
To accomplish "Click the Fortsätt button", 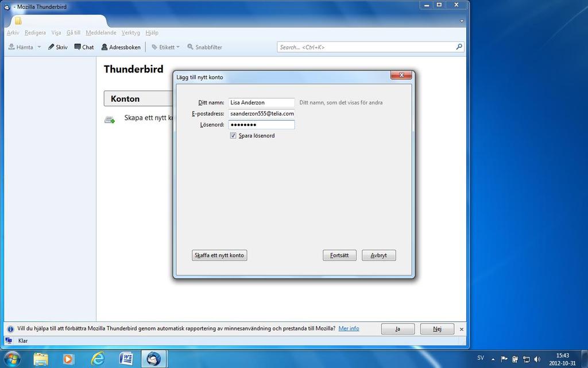I will pyautogui.click(x=339, y=255).
